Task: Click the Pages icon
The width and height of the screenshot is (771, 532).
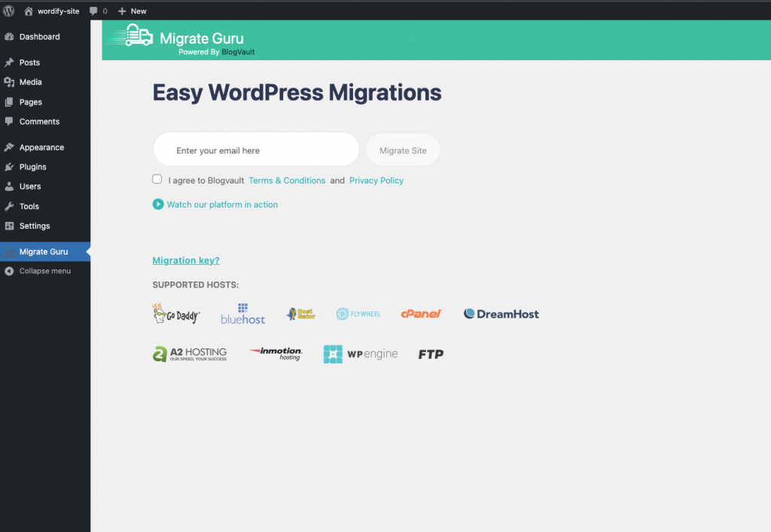Action: pos(9,102)
